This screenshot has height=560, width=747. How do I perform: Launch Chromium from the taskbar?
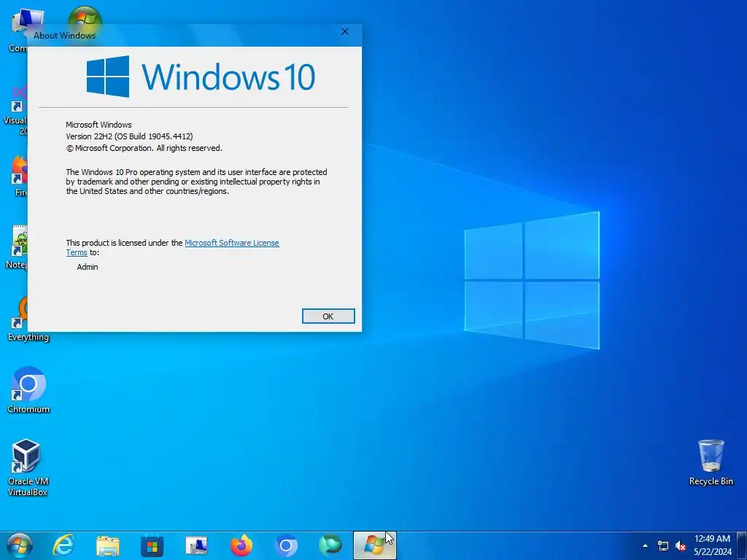pos(286,545)
